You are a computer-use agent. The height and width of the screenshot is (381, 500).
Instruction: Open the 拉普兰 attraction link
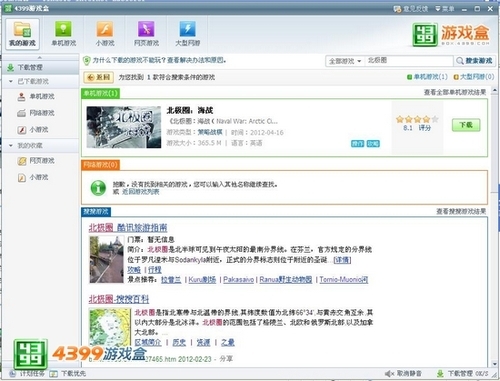171,280
